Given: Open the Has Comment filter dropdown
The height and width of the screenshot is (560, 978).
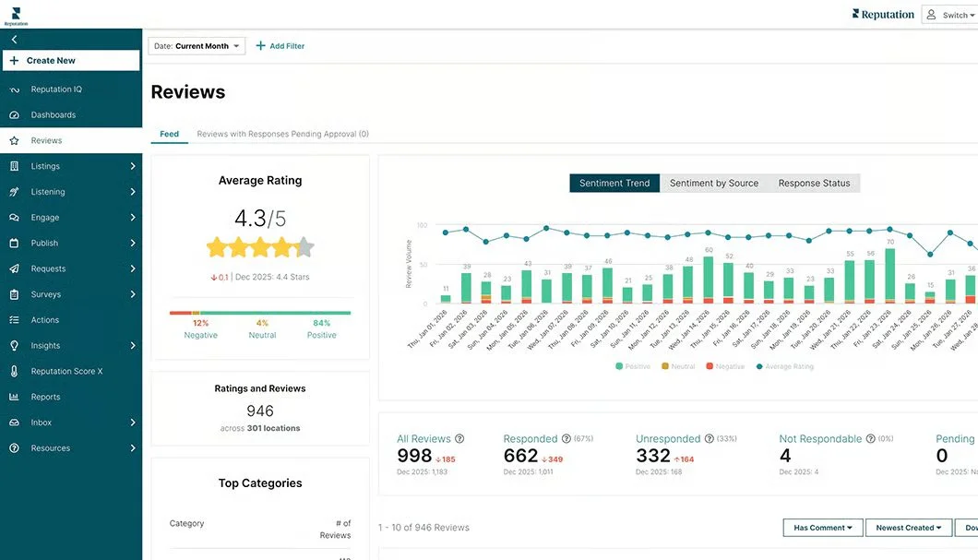Looking at the screenshot, I should click(823, 528).
